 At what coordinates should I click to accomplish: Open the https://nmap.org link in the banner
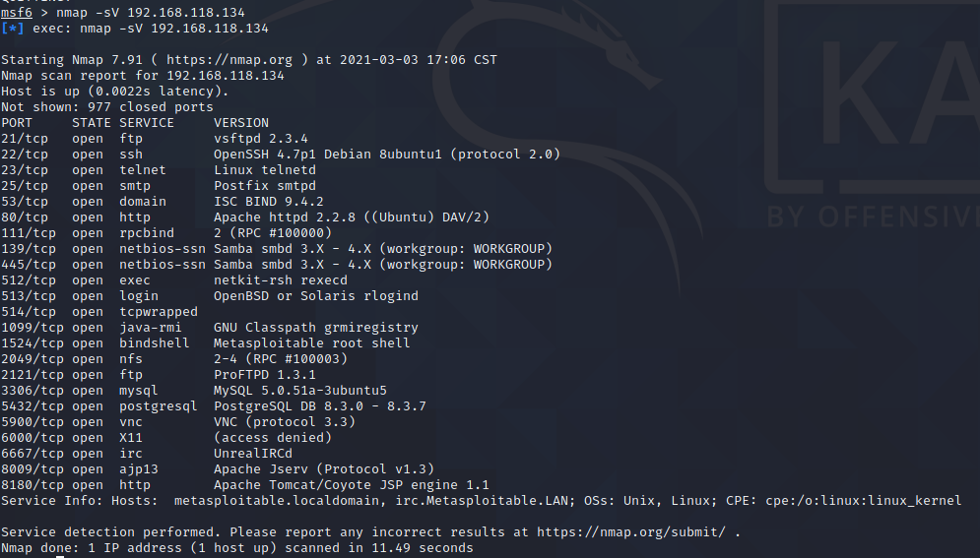click(229, 60)
